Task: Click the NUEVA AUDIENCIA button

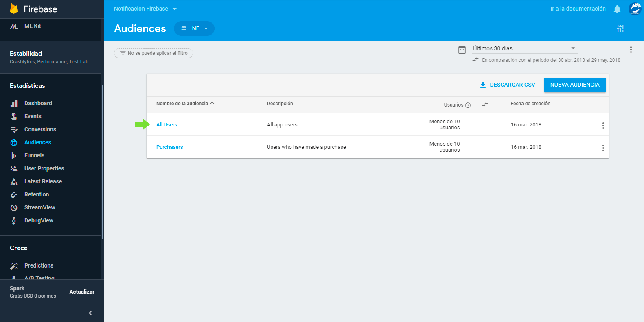Action: [574, 85]
